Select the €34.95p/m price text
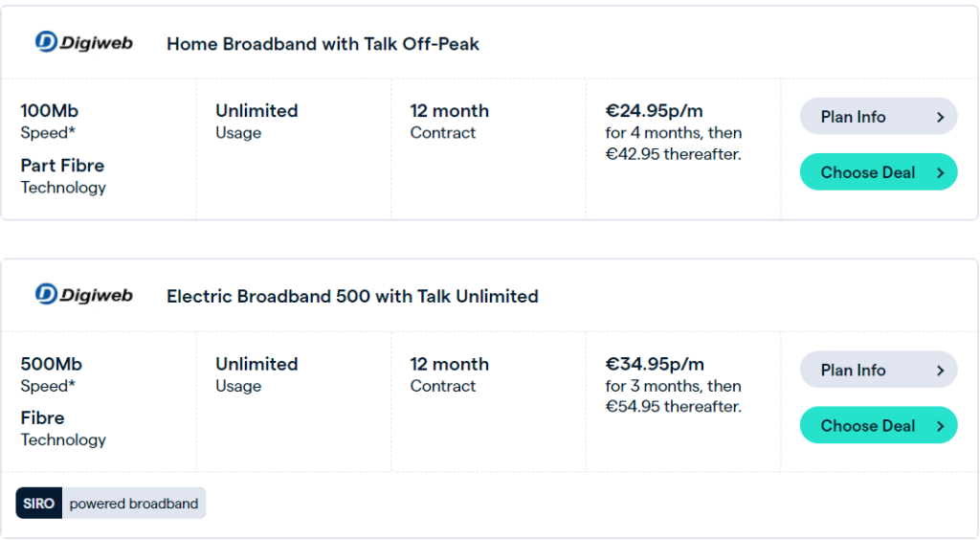This screenshot has width=980, height=540. point(655,364)
